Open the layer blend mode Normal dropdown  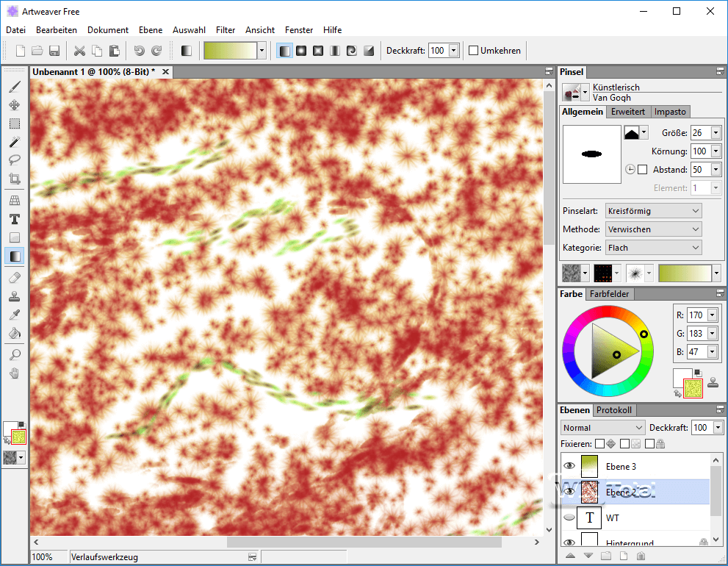click(602, 428)
